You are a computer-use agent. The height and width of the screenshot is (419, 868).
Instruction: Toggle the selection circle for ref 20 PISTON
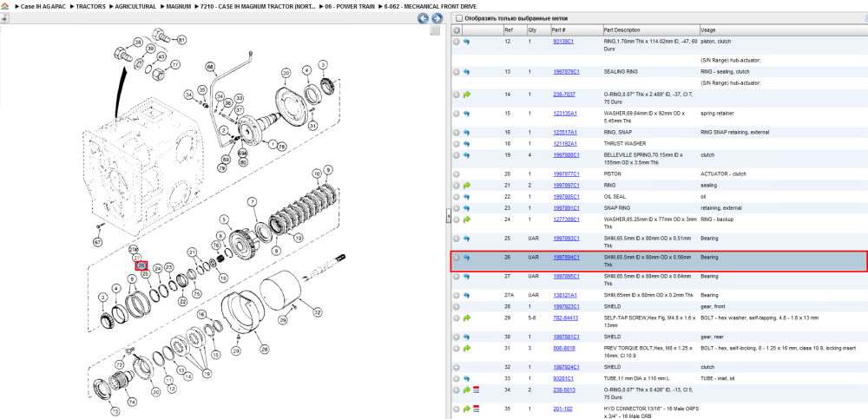click(457, 173)
